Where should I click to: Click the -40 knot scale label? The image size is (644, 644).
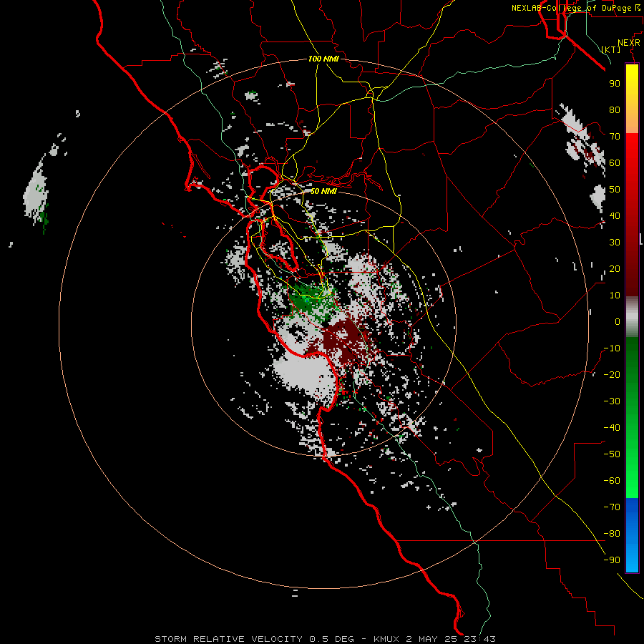click(612, 428)
